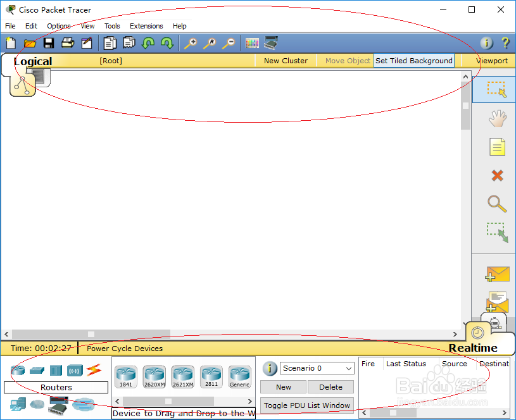Click workspace vertical scrollbar up arrow

point(465,77)
